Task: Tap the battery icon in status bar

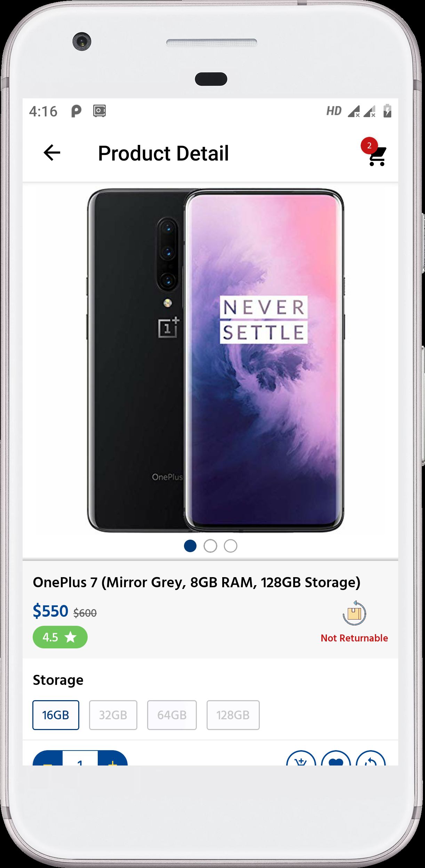Action: click(387, 111)
